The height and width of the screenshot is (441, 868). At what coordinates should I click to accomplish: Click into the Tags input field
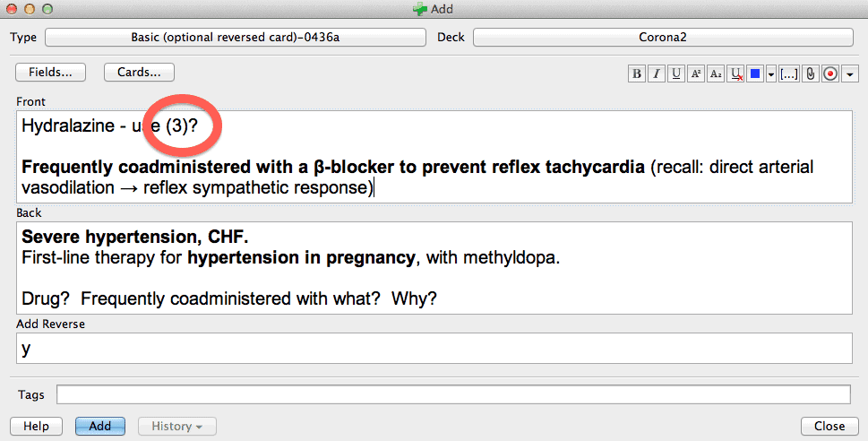[453, 394]
